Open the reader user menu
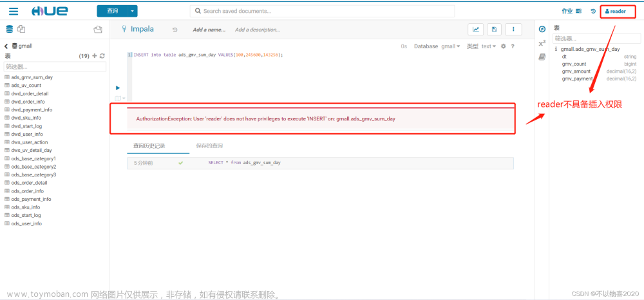 [x=615, y=11]
